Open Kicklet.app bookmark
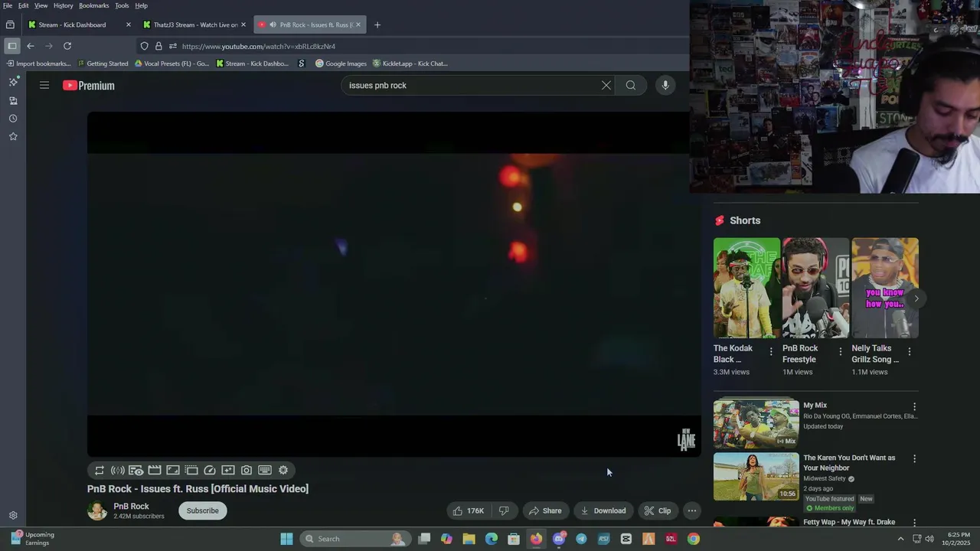 [x=410, y=64]
